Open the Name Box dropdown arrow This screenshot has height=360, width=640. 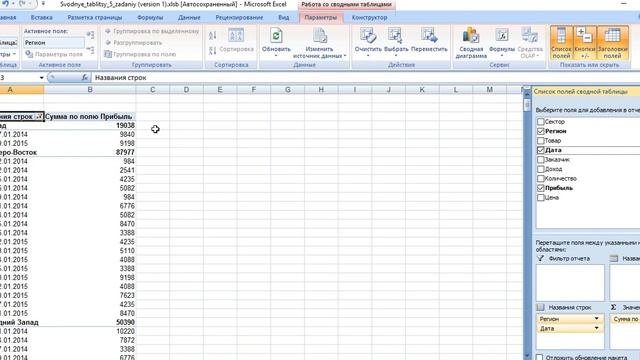[x=41, y=78]
